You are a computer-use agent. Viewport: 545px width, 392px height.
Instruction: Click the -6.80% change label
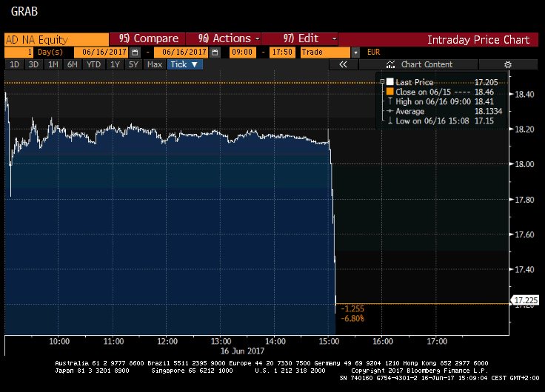click(x=352, y=318)
